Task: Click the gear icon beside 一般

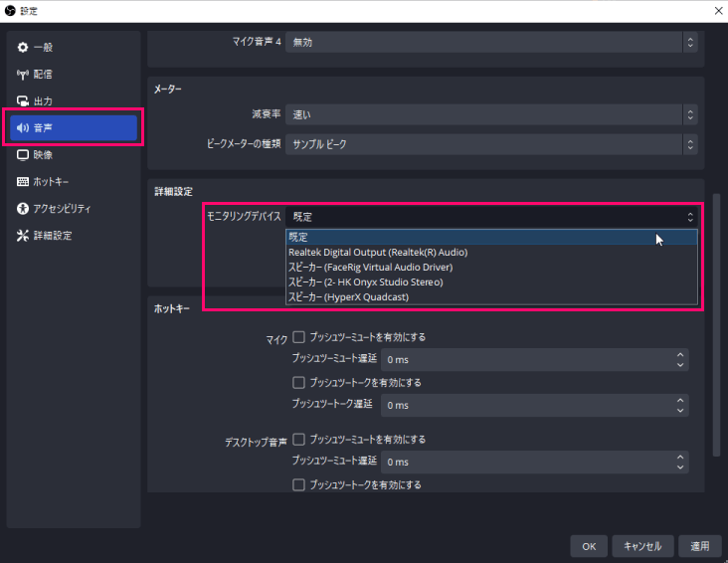Action: (23, 47)
